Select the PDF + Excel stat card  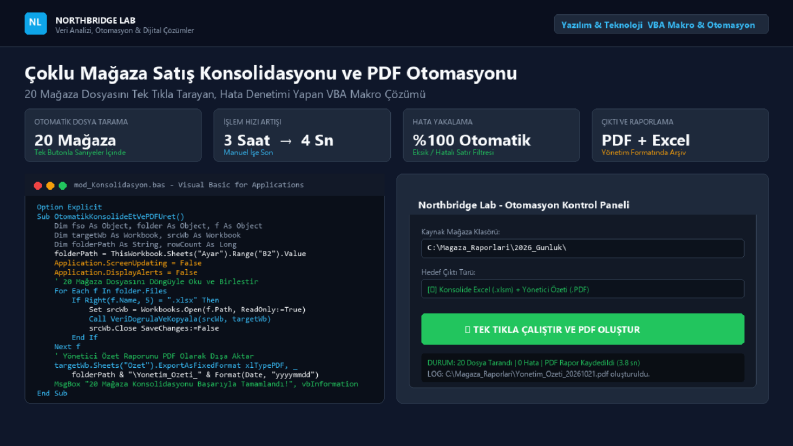[680, 135]
